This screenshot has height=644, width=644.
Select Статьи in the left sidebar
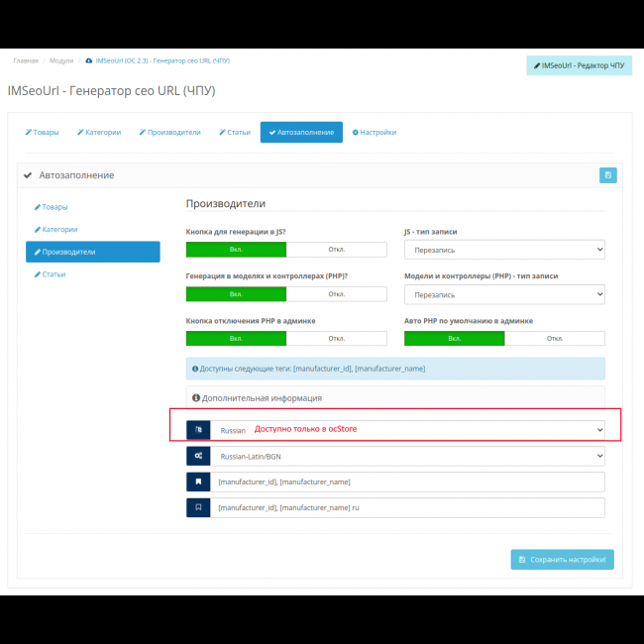54,273
